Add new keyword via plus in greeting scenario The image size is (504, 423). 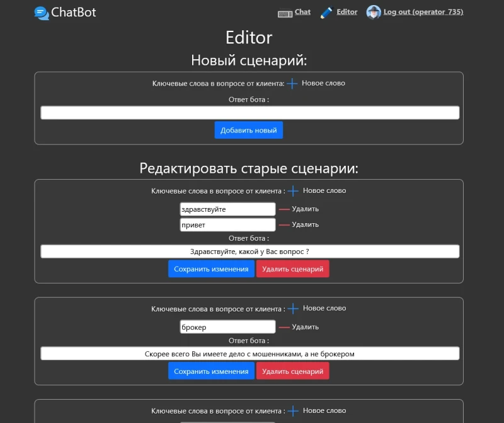[x=293, y=191]
